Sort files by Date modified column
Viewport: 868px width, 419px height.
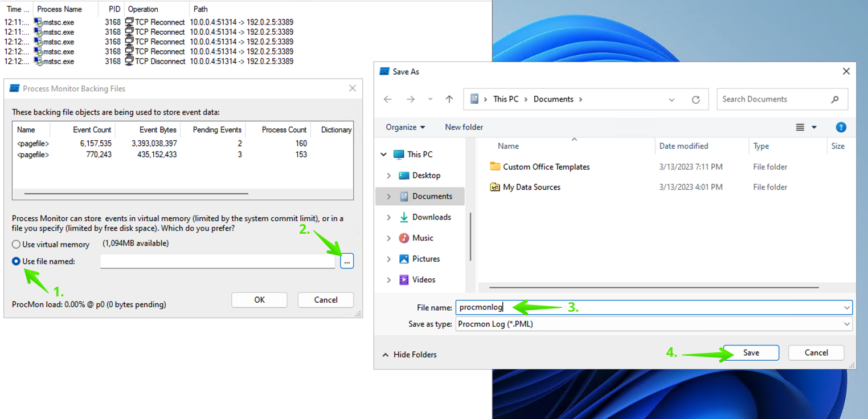(x=683, y=146)
